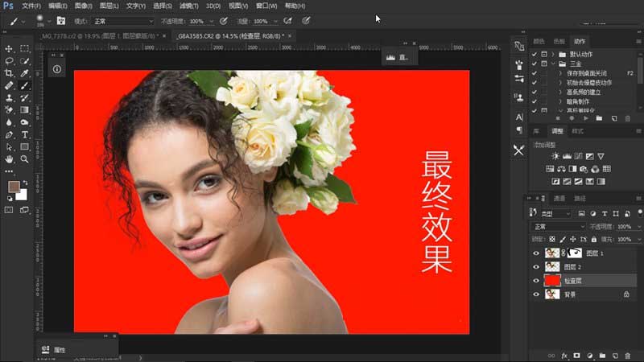
Task: Uncheck the 默认动作 action set
Action: click(x=534, y=54)
